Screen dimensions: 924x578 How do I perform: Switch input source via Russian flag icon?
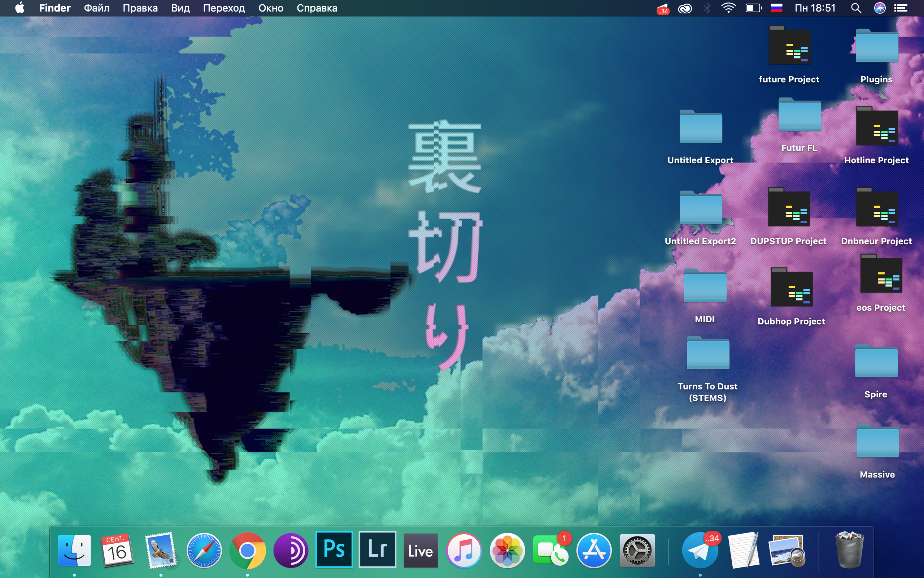point(777,8)
